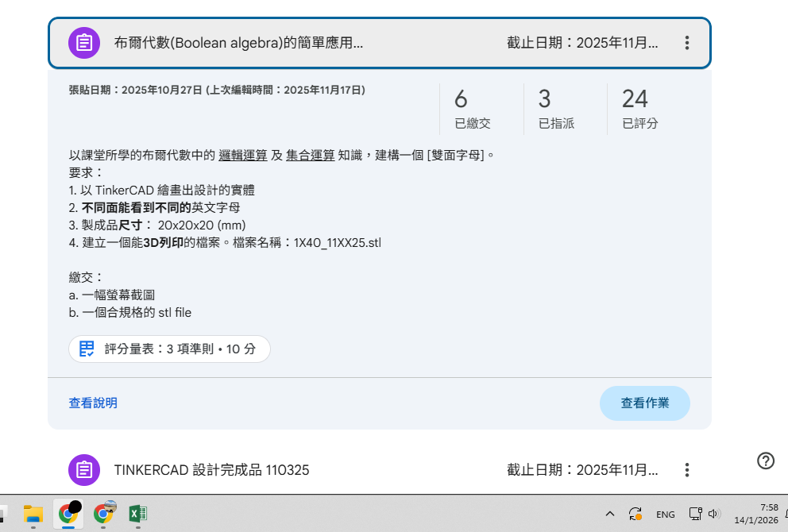
Task: Show hidden system tray icons
Action: point(610,514)
